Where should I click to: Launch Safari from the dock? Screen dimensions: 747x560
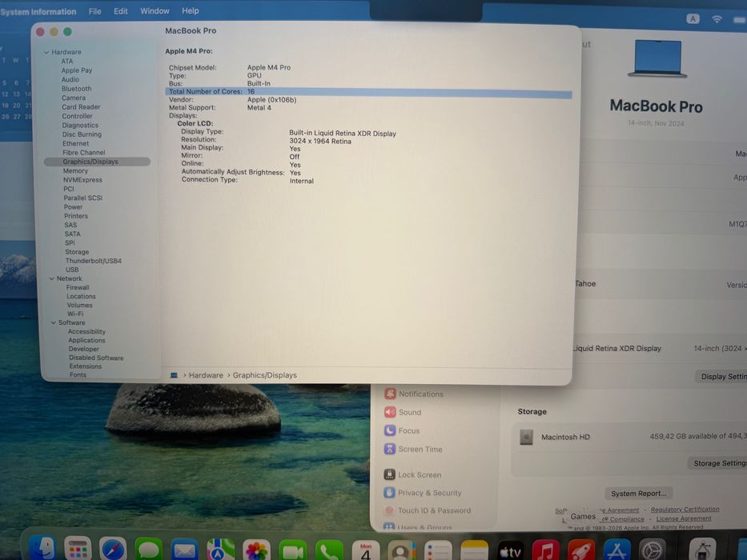(114, 550)
